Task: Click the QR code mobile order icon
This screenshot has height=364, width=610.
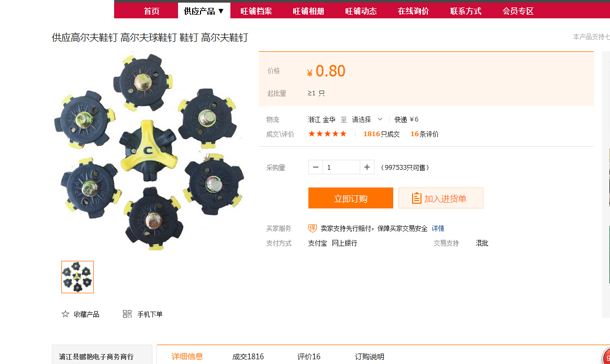Action: (x=127, y=314)
